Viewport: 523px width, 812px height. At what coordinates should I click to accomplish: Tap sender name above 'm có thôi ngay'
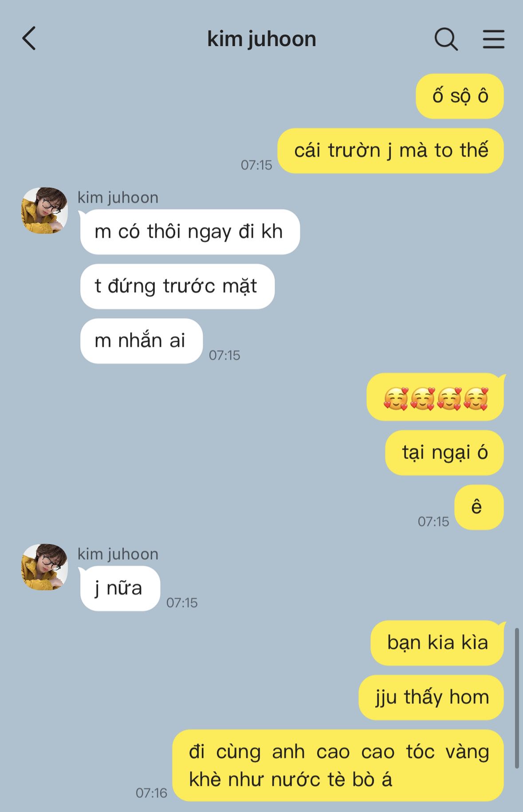[118, 197]
